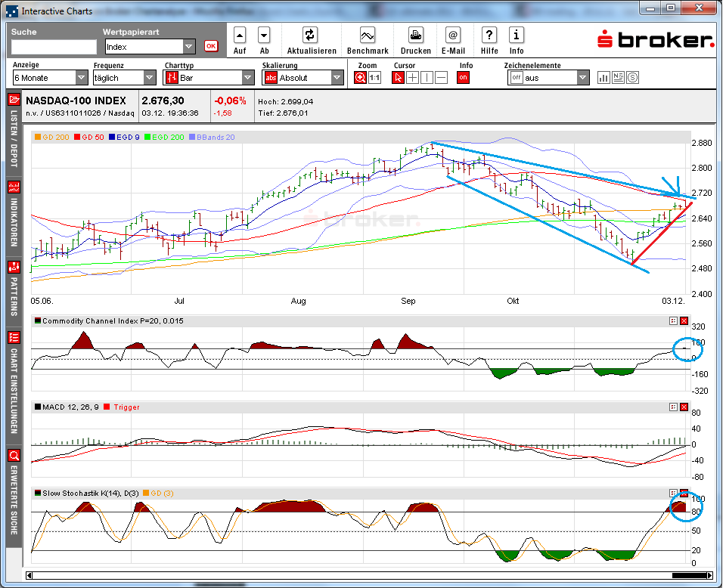
Task: Close the MACD indicator panel
Action: point(684,407)
